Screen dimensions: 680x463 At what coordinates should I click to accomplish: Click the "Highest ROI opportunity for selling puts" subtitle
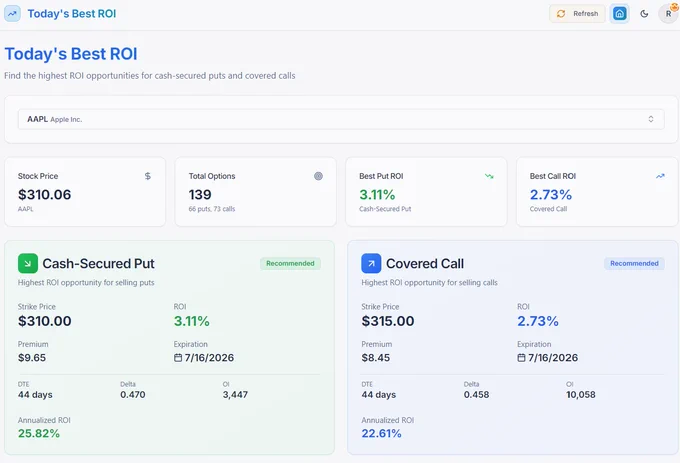86,283
